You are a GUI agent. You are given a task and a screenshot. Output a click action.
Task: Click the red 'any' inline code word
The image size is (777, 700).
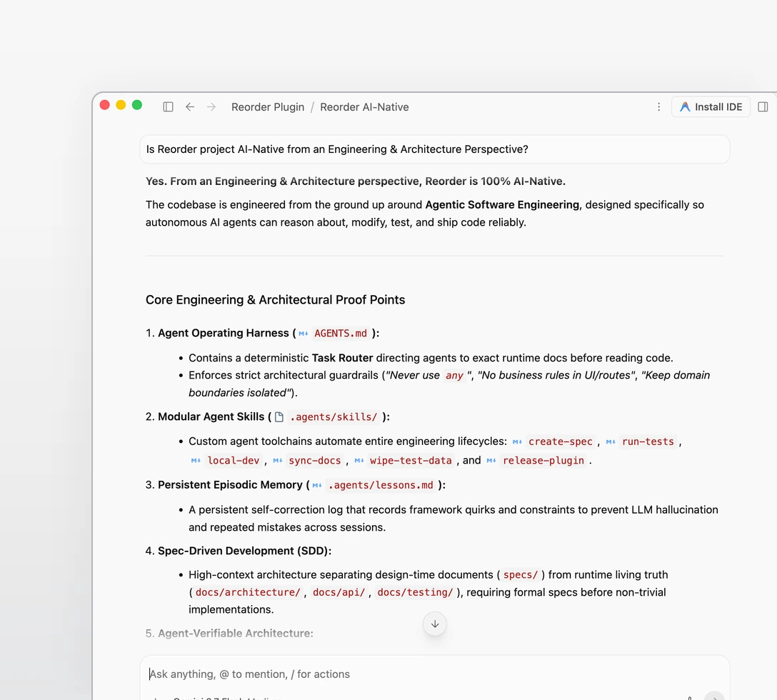tap(454, 375)
